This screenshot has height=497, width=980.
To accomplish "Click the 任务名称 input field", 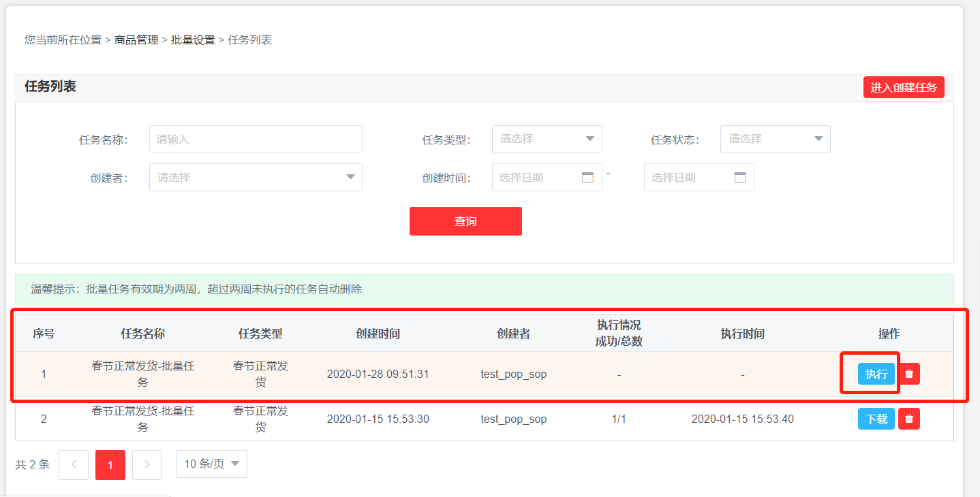I will pos(256,139).
